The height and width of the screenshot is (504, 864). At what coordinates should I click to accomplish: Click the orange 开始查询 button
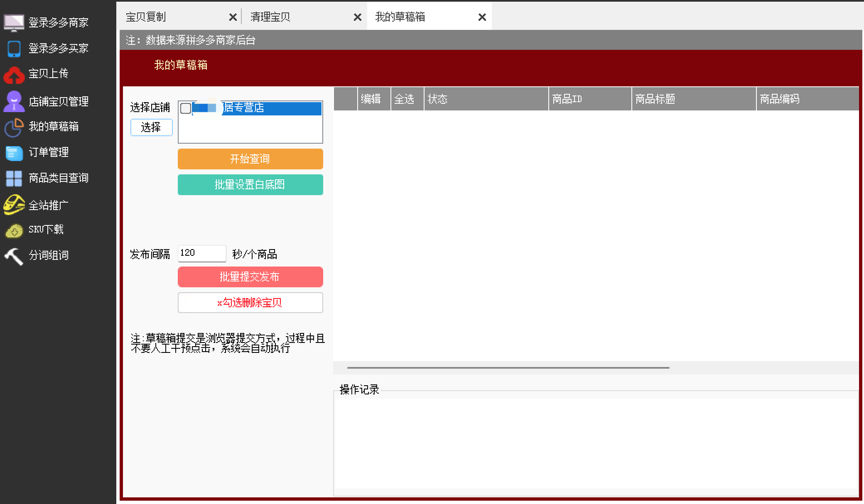pyautogui.click(x=250, y=159)
